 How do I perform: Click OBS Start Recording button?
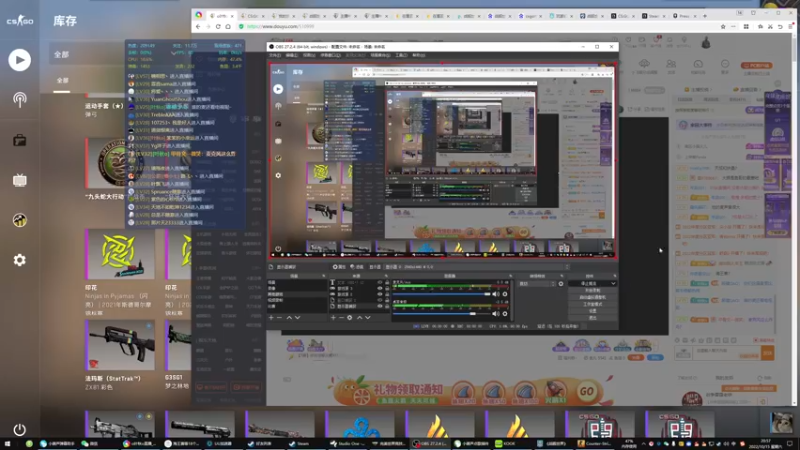(x=592, y=290)
